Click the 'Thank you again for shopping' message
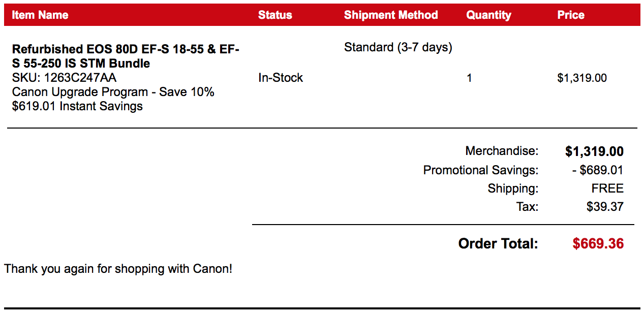 pos(118,269)
